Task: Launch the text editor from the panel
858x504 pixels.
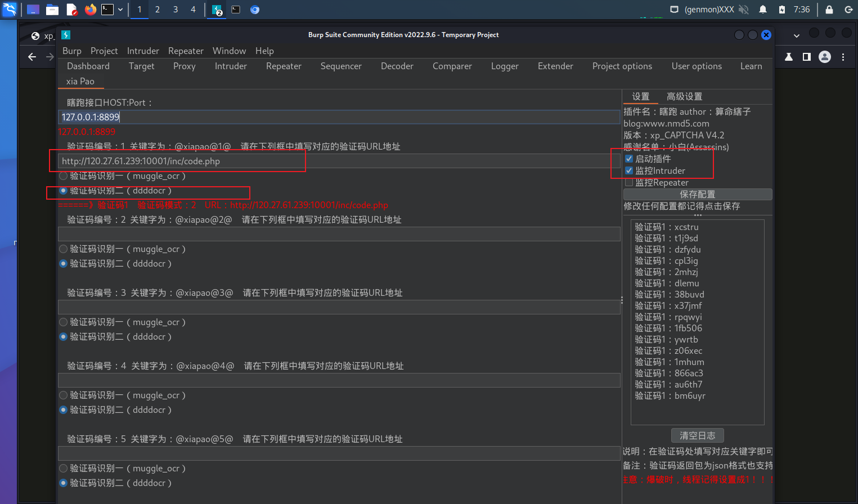Action: coord(71,10)
